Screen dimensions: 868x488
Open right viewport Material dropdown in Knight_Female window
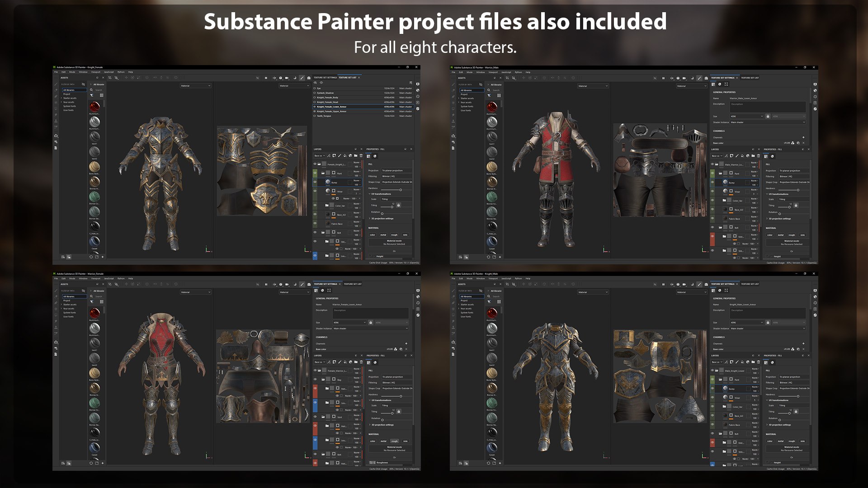pos(294,85)
